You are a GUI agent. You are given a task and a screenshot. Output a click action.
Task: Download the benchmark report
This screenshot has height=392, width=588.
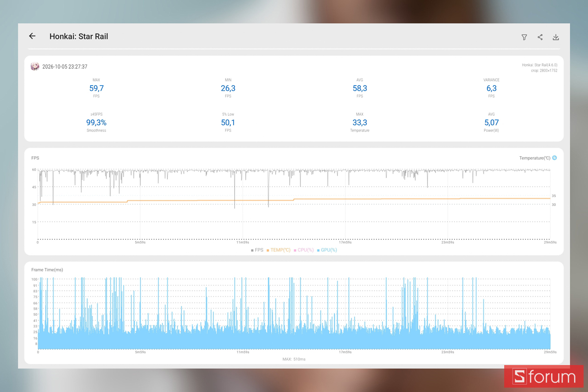pyautogui.click(x=556, y=37)
